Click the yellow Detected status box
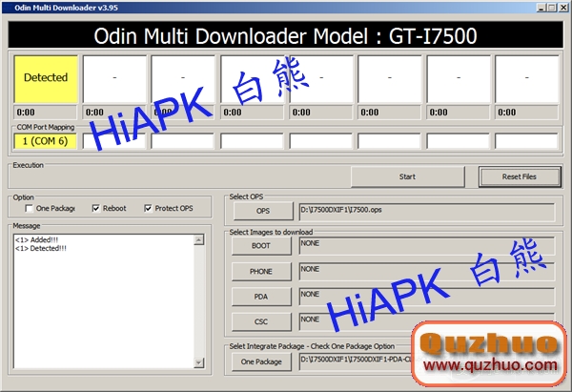The width and height of the screenshot is (572, 392). pyautogui.click(x=46, y=79)
